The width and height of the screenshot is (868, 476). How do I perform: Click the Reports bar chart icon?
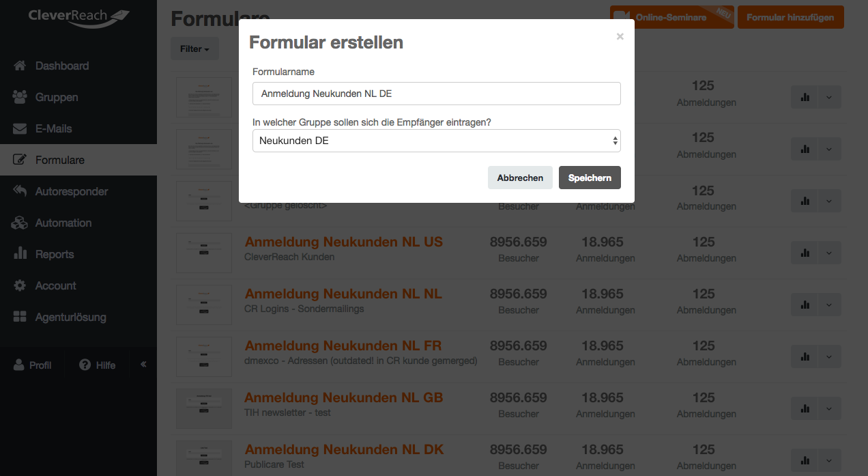tap(20, 254)
